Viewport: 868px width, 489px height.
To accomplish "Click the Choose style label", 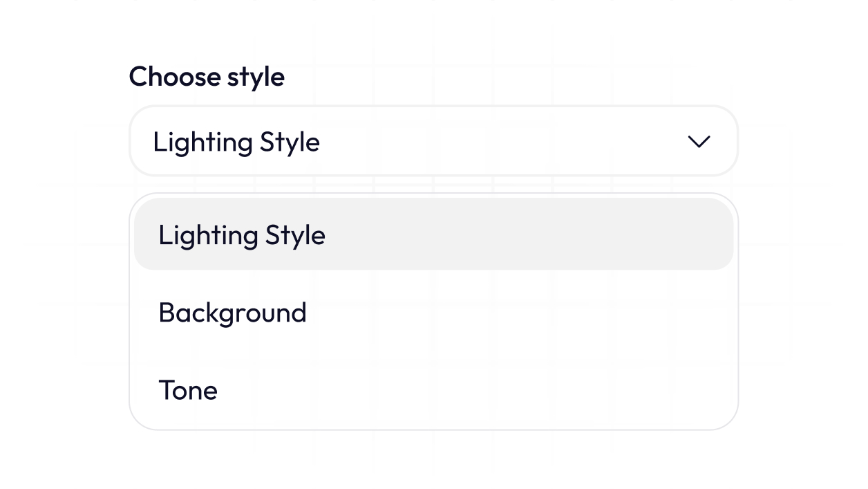I will click(x=207, y=76).
